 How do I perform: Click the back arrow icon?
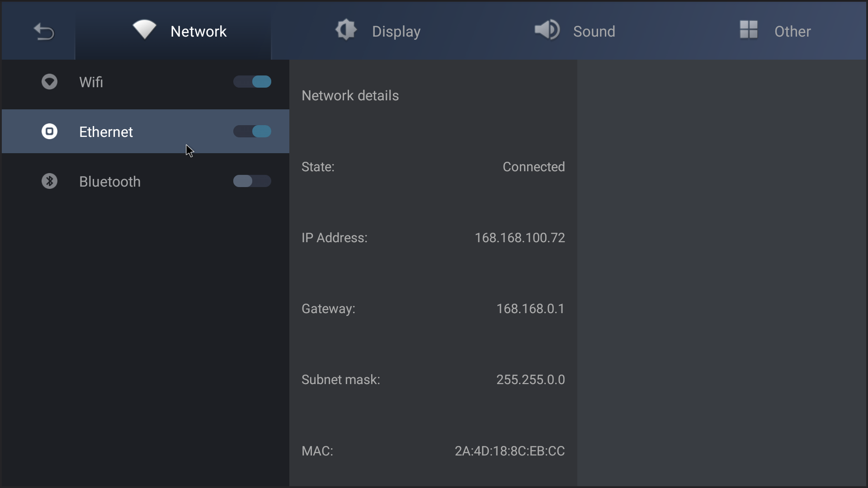tap(44, 31)
